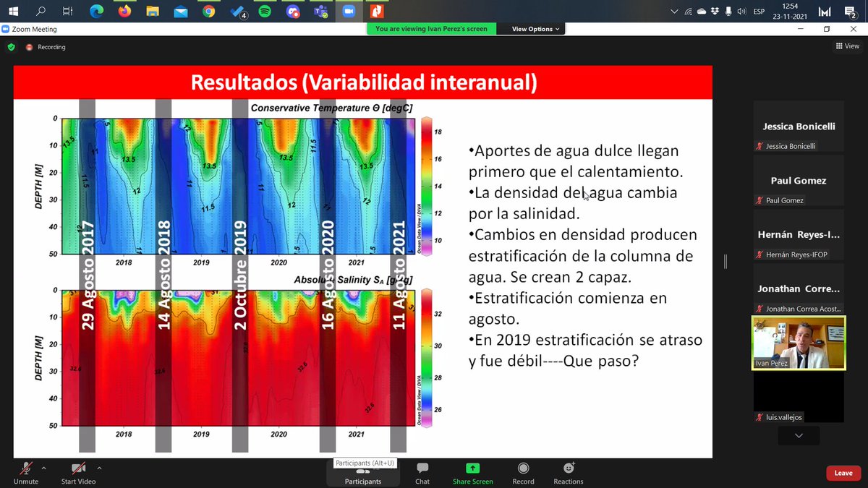
Task: Open the Windows Start menu
Action: tap(13, 11)
